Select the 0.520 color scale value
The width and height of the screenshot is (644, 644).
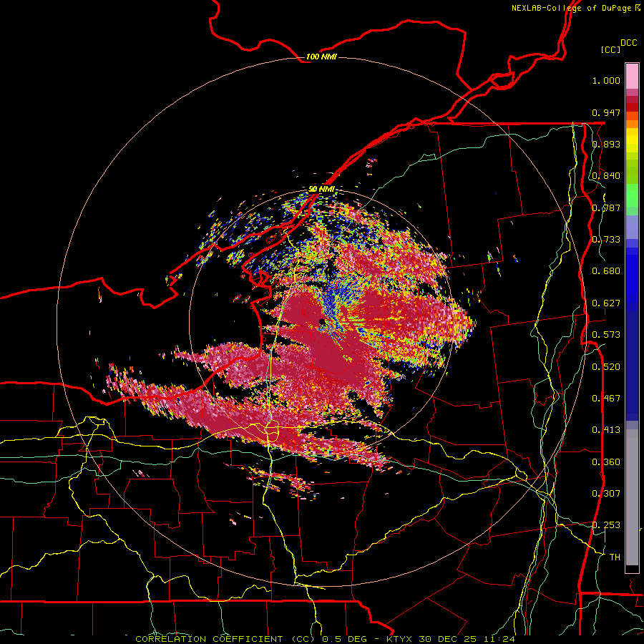pyautogui.click(x=606, y=367)
